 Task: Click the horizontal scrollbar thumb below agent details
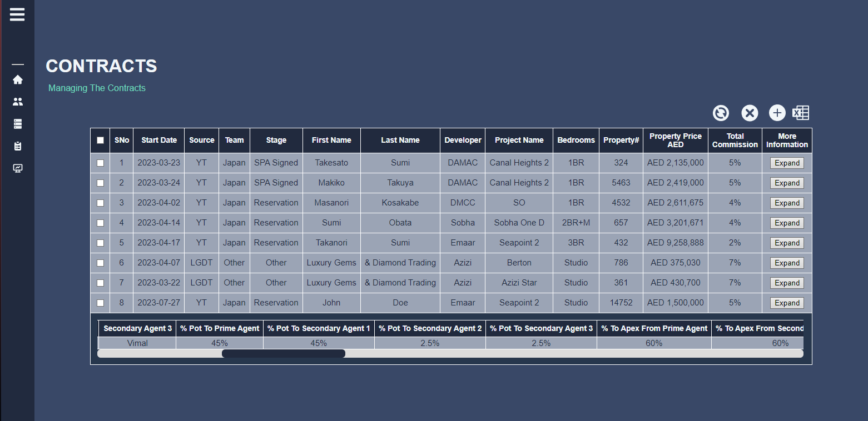pyautogui.click(x=283, y=354)
